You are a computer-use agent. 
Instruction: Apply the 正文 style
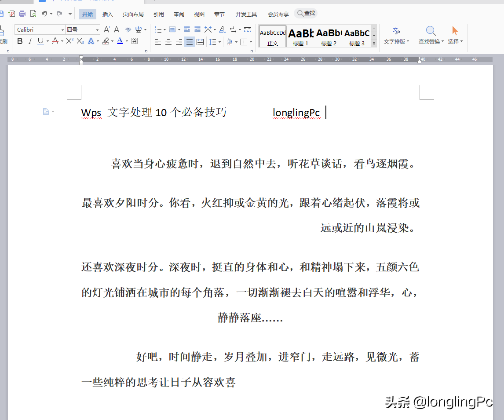pyautogui.click(x=273, y=37)
